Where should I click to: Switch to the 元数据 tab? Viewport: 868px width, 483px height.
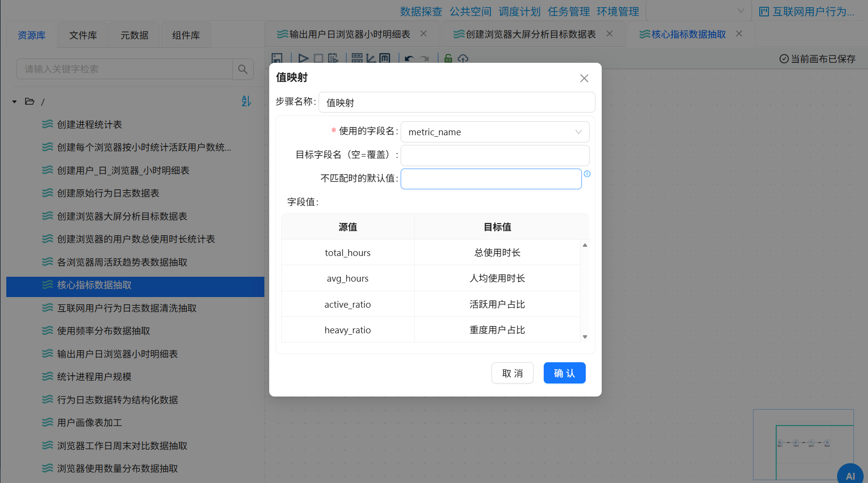pos(134,35)
